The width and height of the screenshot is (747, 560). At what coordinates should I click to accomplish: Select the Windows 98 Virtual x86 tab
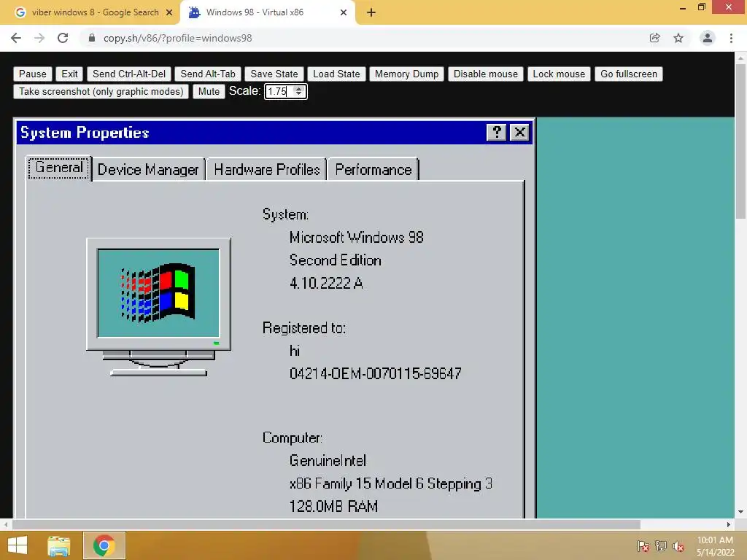[255, 12]
